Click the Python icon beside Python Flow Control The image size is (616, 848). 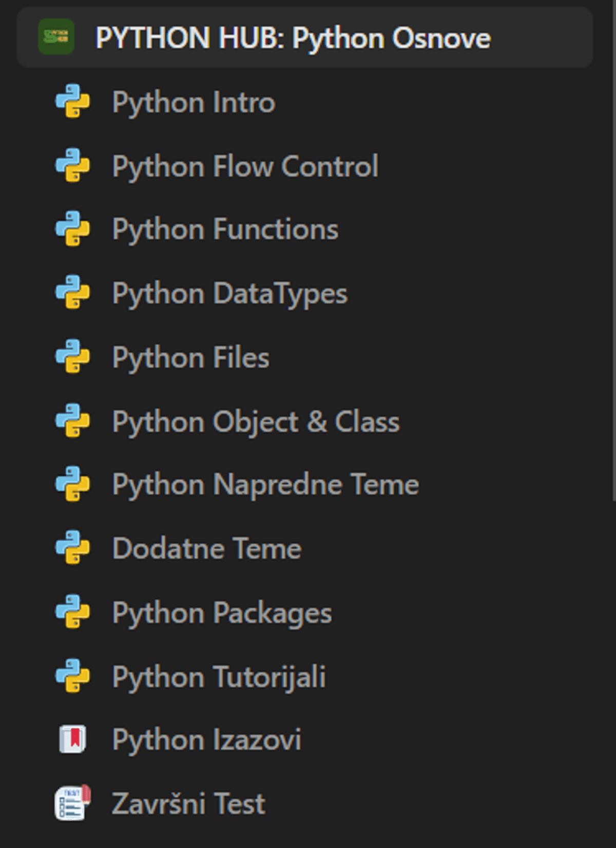(x=72, y=165)
